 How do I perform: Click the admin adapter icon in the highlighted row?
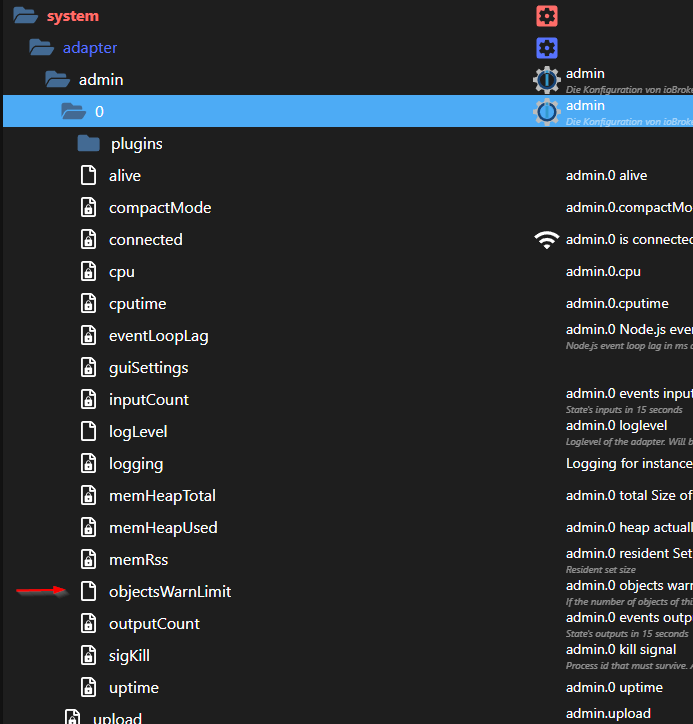546,112
